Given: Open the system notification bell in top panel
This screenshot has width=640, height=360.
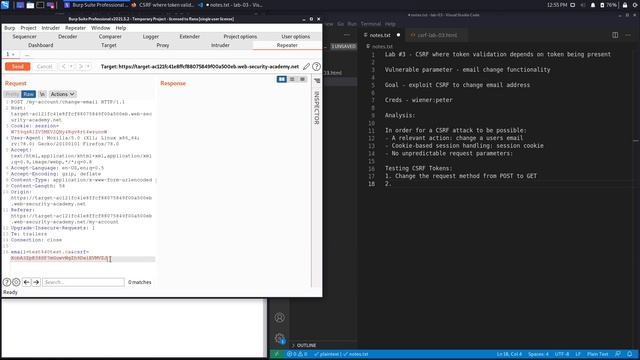Looking at the screenshot, I should point(593,5).
